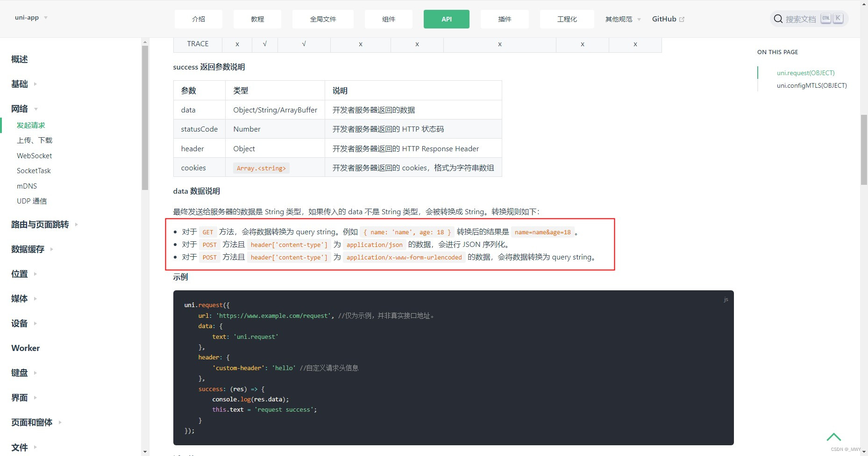Switch to the 教程 tab

[x=257, y=19]
